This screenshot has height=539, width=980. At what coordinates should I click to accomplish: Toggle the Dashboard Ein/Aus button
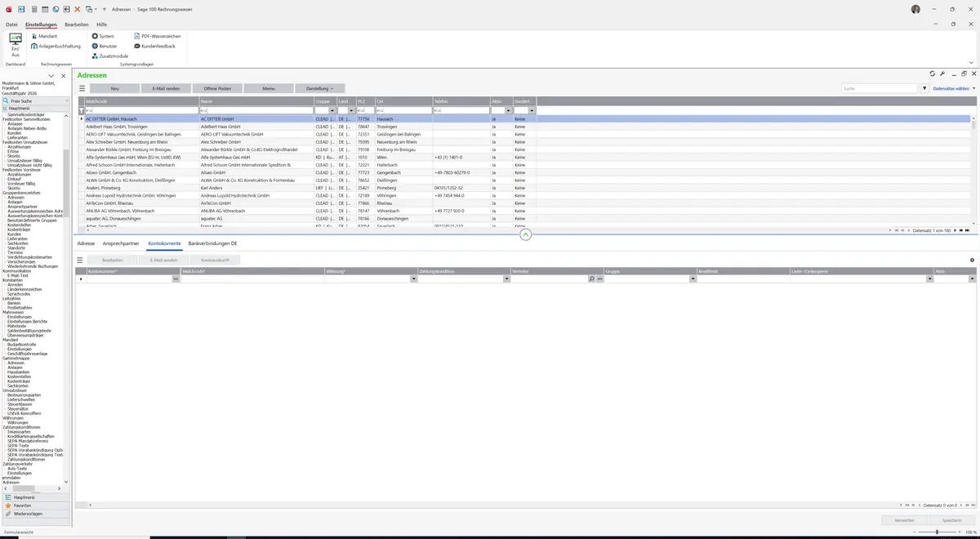pyautogui.click(x=15, y=45)
